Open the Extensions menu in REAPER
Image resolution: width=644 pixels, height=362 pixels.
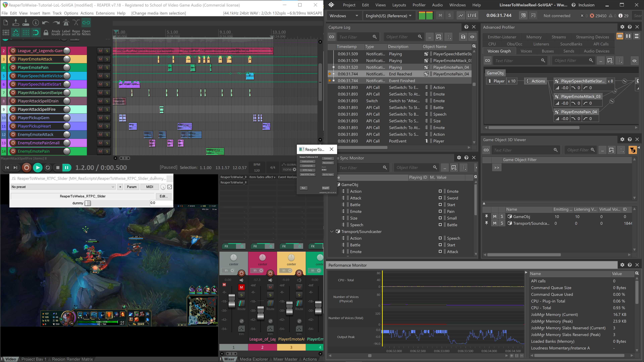point(105,13)
